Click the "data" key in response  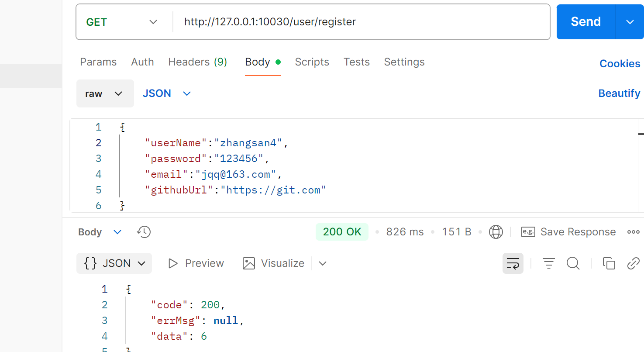click(170, 336)
